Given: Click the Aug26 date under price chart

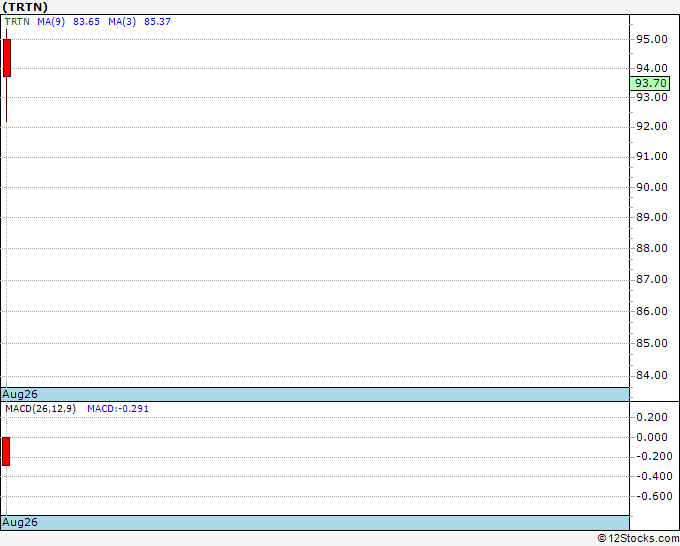Looking at the screenshot, I should point(20,394).
